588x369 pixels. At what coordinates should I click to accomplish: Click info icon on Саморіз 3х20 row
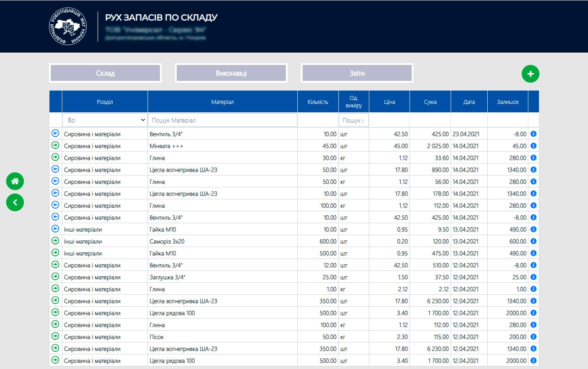click(533, 241)
